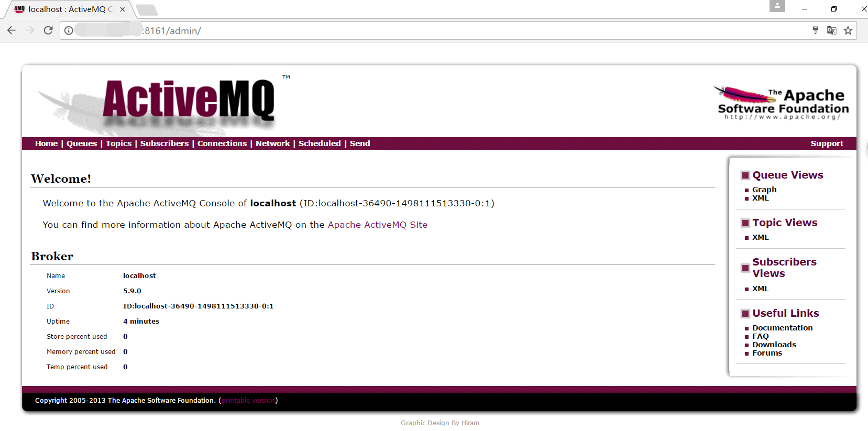Screen dimensions: 868x431
Task: Close the localhost ActiveMQ tab
Action: click(x=123, y=9)
